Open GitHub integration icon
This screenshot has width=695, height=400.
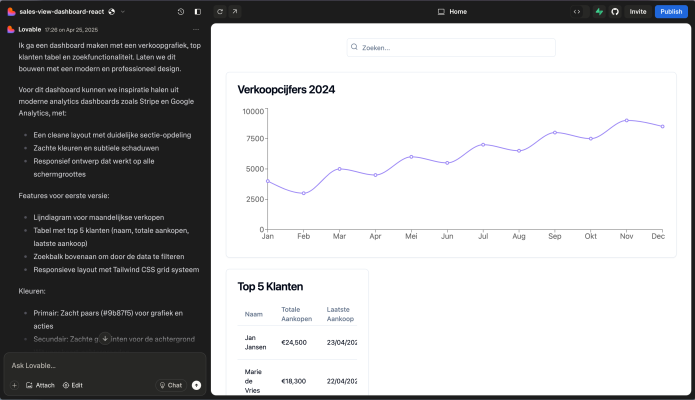[615, 12]
